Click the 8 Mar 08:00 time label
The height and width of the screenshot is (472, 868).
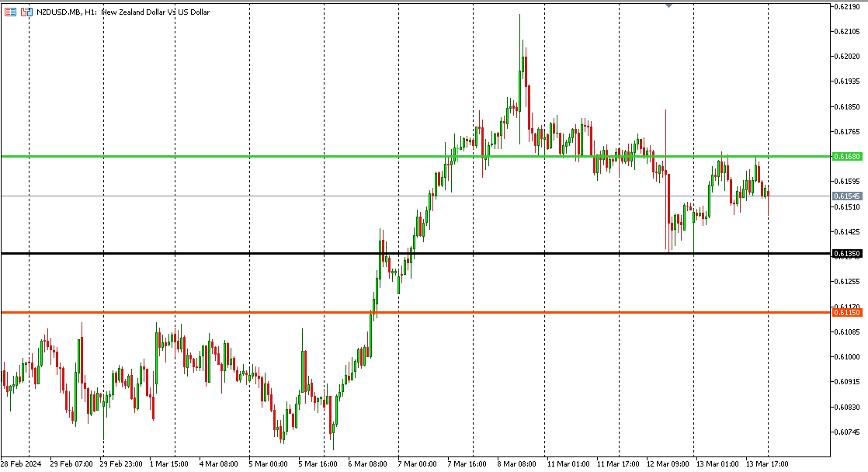click(x=517, y=463)
